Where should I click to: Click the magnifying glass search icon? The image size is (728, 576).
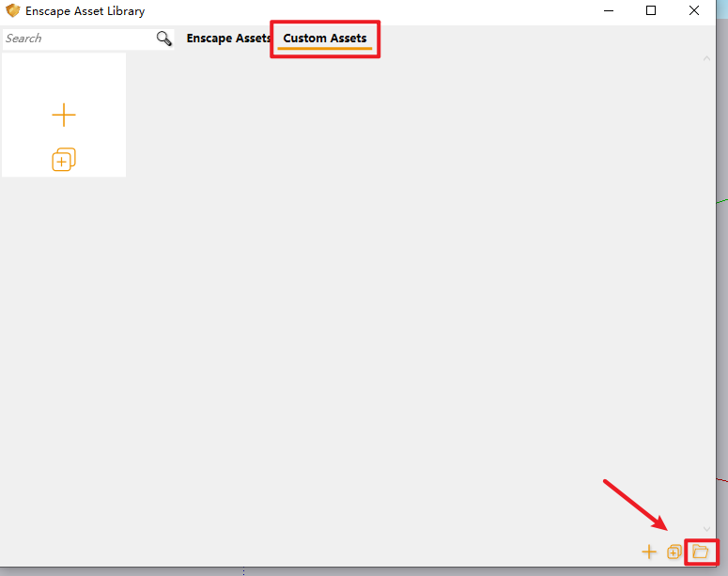click(x=164, y=39)
